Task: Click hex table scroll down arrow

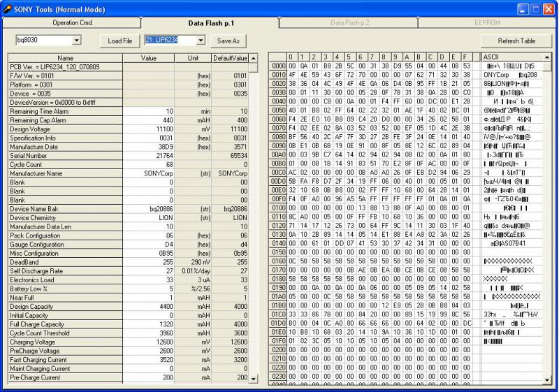Action: click(547, 380)
